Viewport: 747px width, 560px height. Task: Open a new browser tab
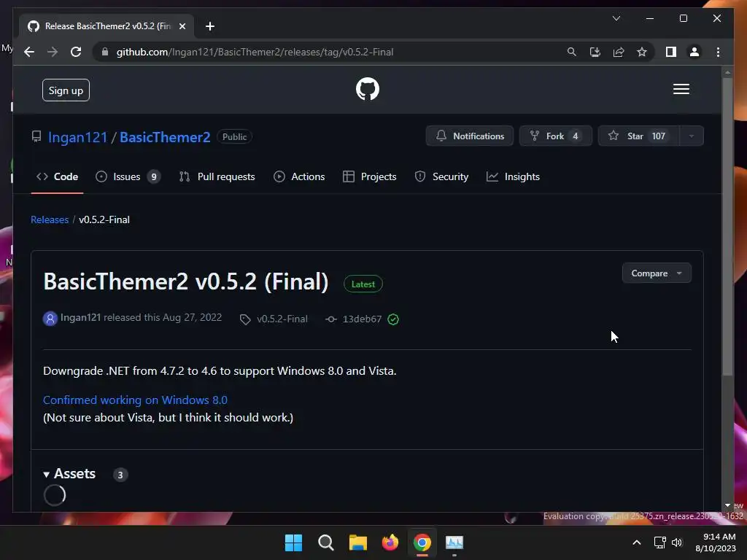click(x=209, y=26)
